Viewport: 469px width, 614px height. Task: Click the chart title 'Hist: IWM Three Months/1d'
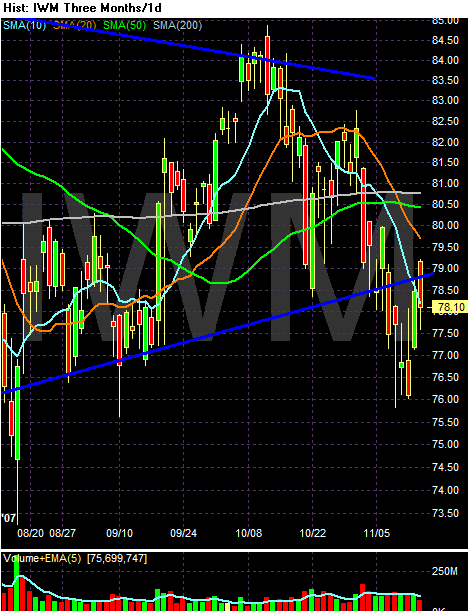82,7
